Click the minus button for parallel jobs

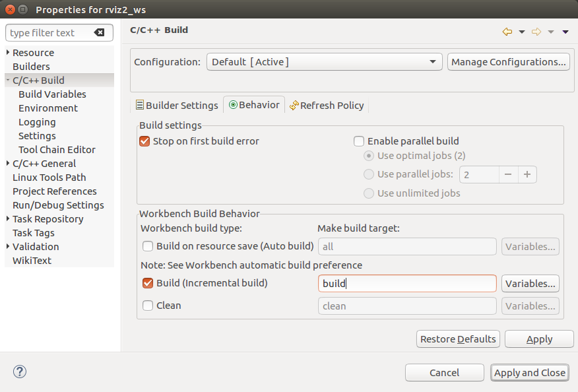508,175
